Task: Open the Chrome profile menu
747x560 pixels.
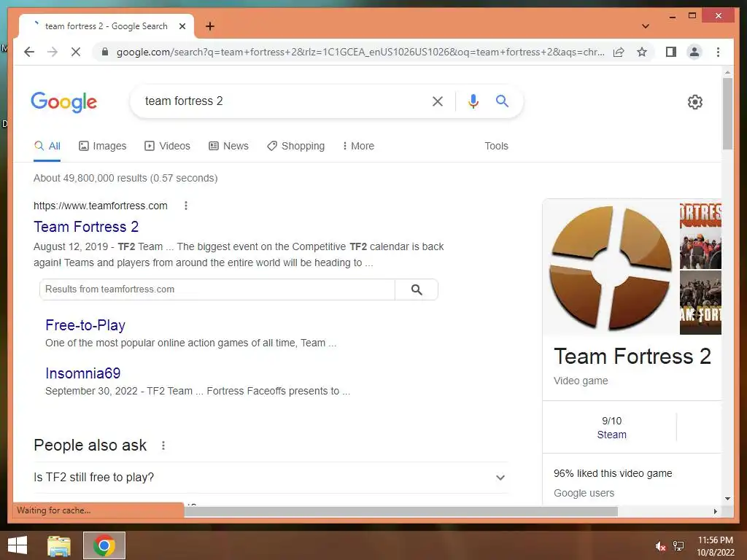Action: 694,52
